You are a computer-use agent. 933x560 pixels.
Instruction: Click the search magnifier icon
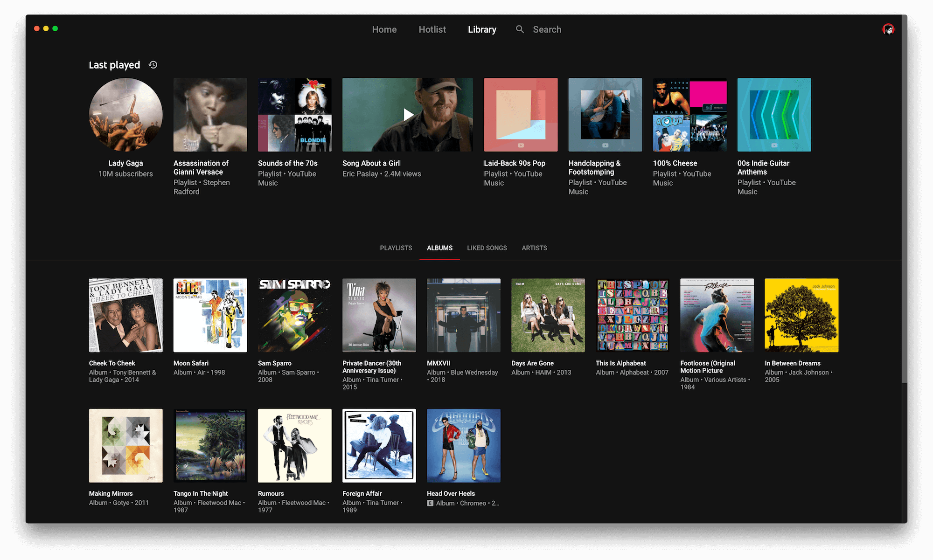(x=520, y=29)
